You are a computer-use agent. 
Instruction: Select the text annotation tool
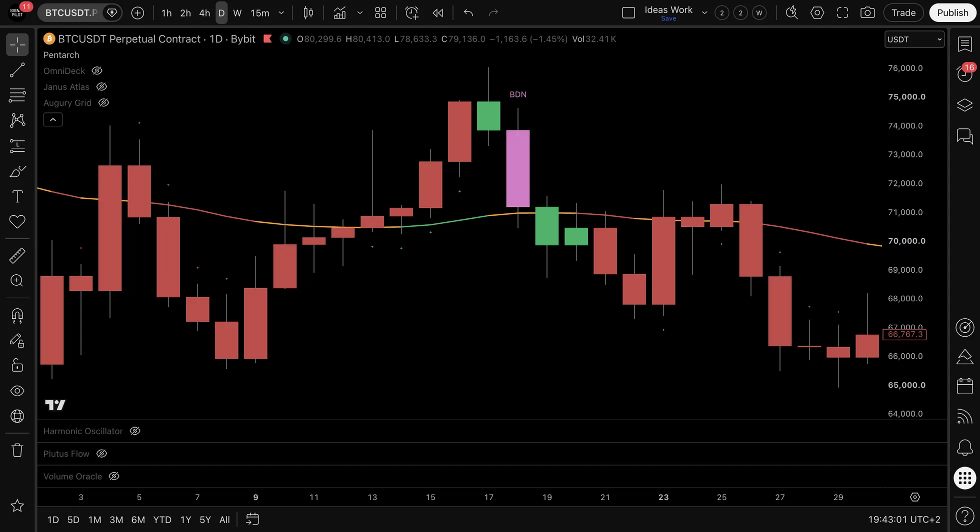click(17, 196)
